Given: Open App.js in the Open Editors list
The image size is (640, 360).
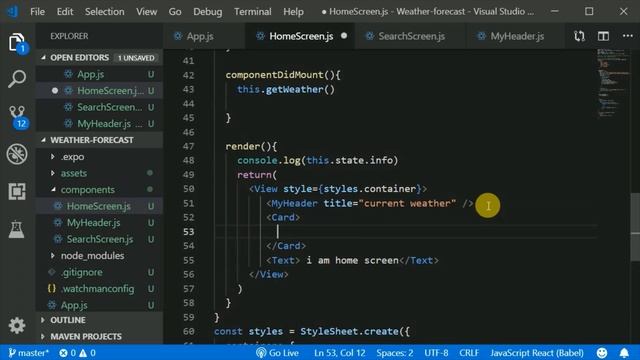Looking at the screenshot, I should (100, 74).
